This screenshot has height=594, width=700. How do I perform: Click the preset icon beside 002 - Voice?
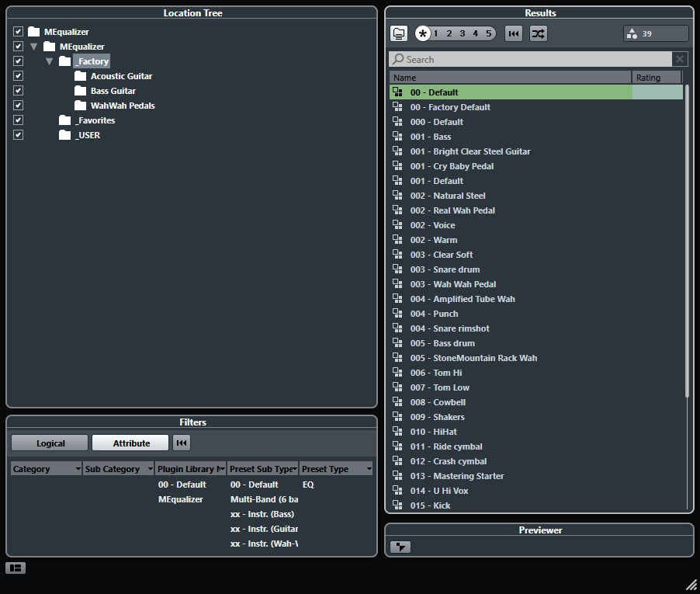397,224
